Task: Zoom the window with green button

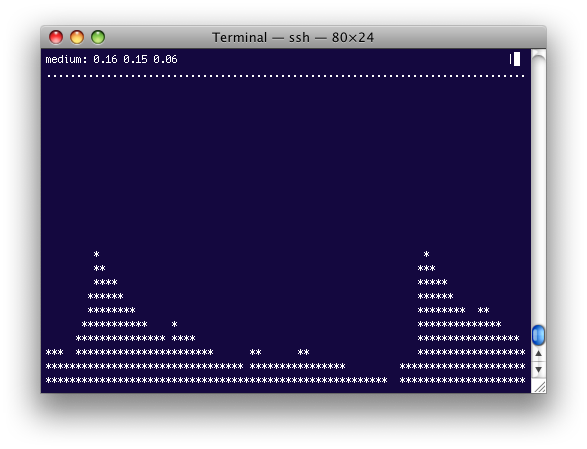Action: [x=98, y=37]
